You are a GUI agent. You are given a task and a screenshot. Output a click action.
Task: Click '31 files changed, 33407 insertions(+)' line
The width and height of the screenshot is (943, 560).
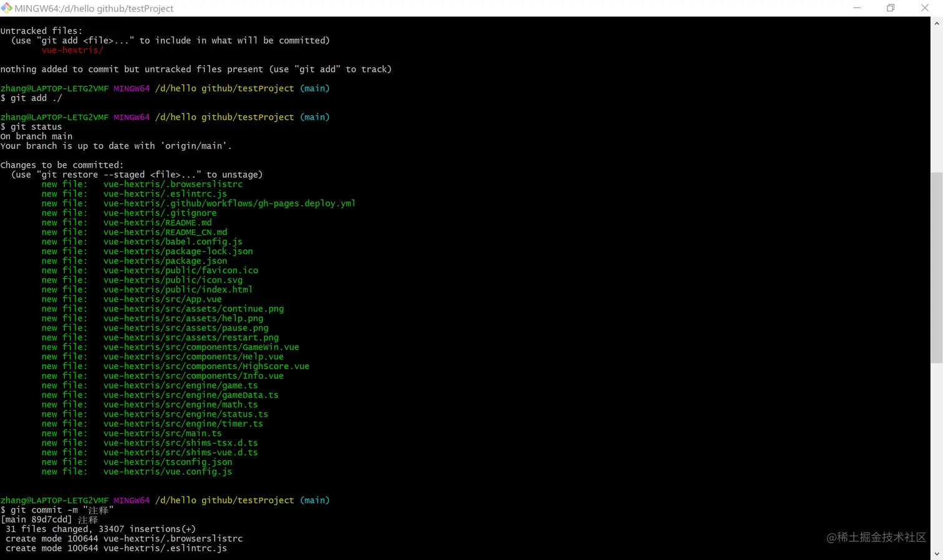pyautogui.click(x=100, y=529)
